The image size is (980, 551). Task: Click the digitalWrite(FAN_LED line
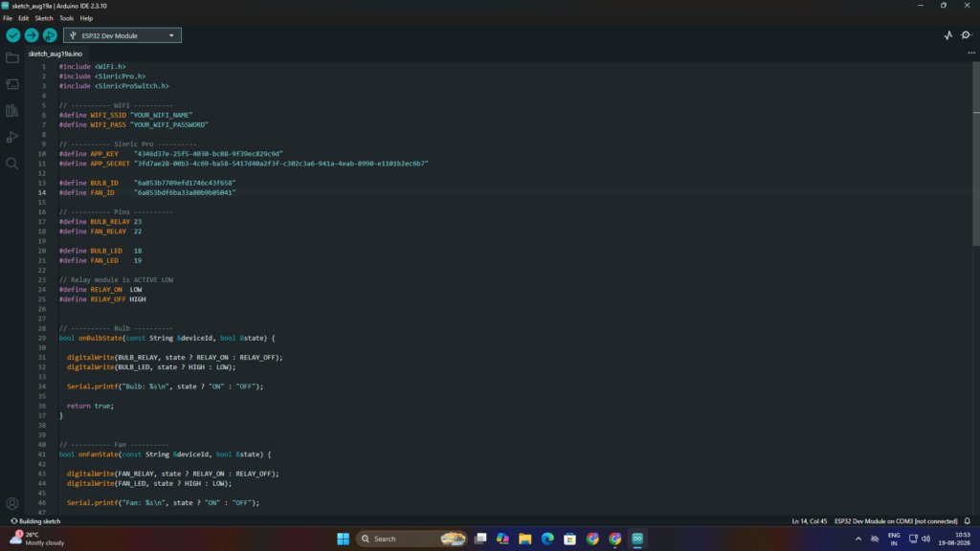[149, 483]
